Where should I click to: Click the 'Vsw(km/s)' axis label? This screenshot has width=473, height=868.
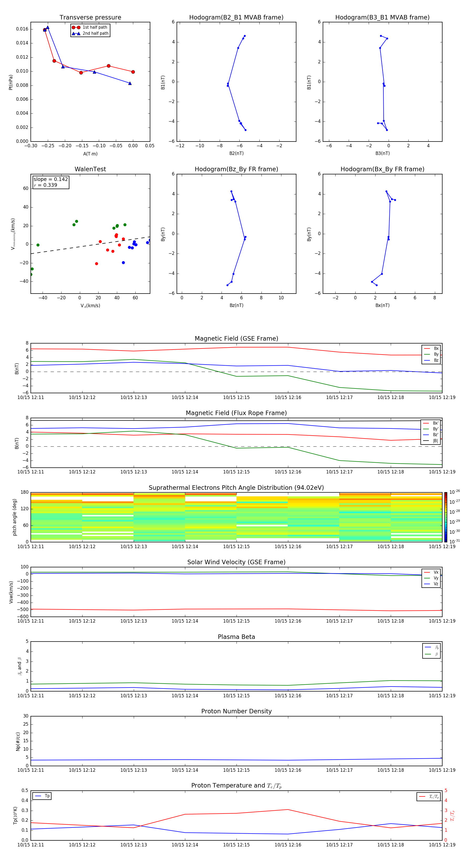tap(11, 592)
